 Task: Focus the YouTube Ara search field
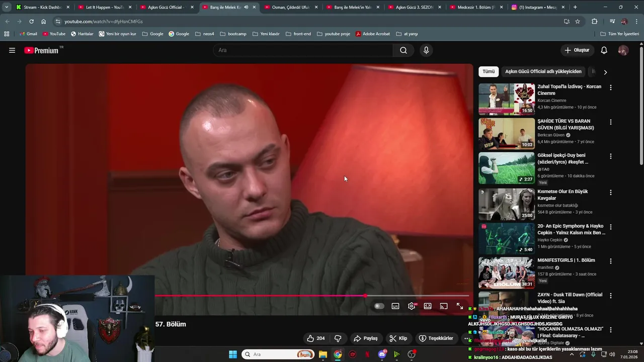(x=303, y=50)
